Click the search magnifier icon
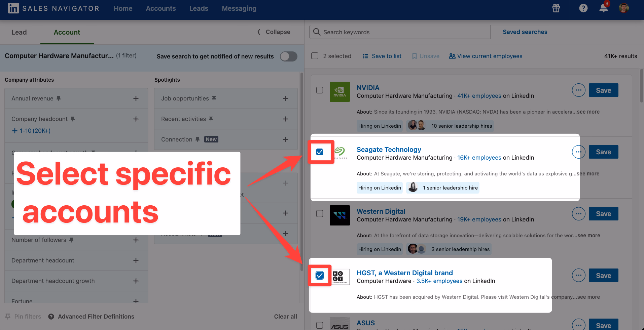The image size is (644, 330). coord(317,32)
